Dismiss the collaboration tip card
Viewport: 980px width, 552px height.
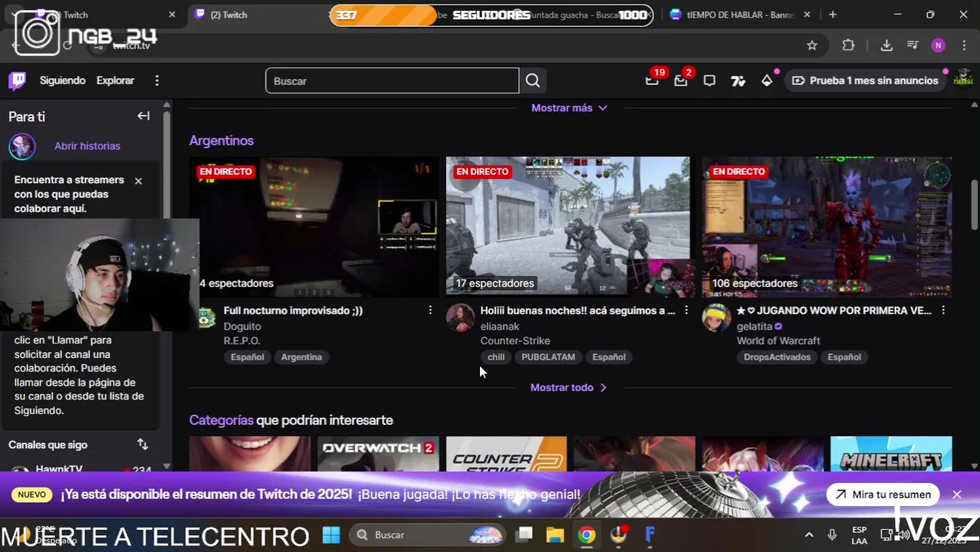(138, 181)
